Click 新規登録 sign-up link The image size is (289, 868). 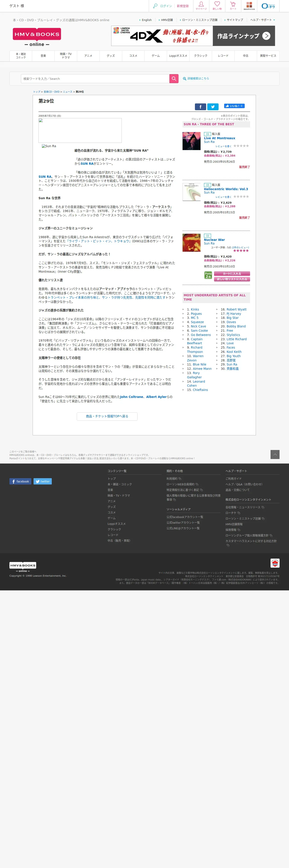tap(183, 6)
